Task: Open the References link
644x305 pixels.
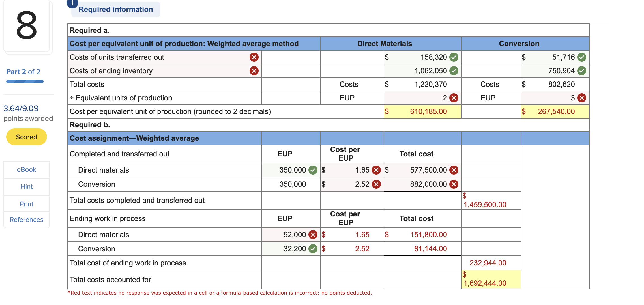Action: point(27,220)
